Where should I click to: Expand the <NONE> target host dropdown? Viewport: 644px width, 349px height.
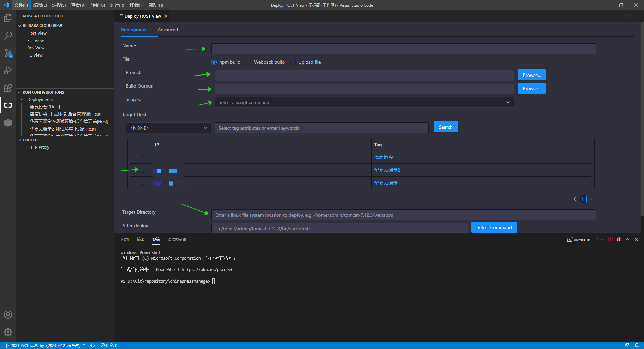pos(168,128)
